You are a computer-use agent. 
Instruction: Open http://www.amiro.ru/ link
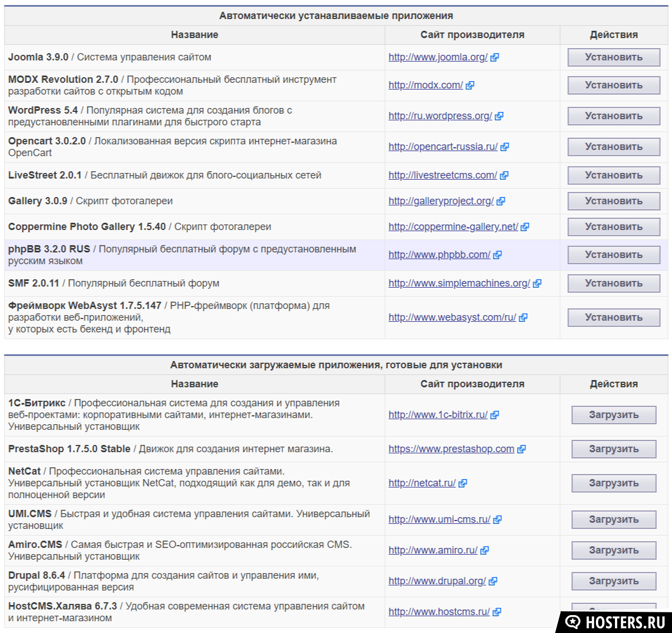pos(433,550)
